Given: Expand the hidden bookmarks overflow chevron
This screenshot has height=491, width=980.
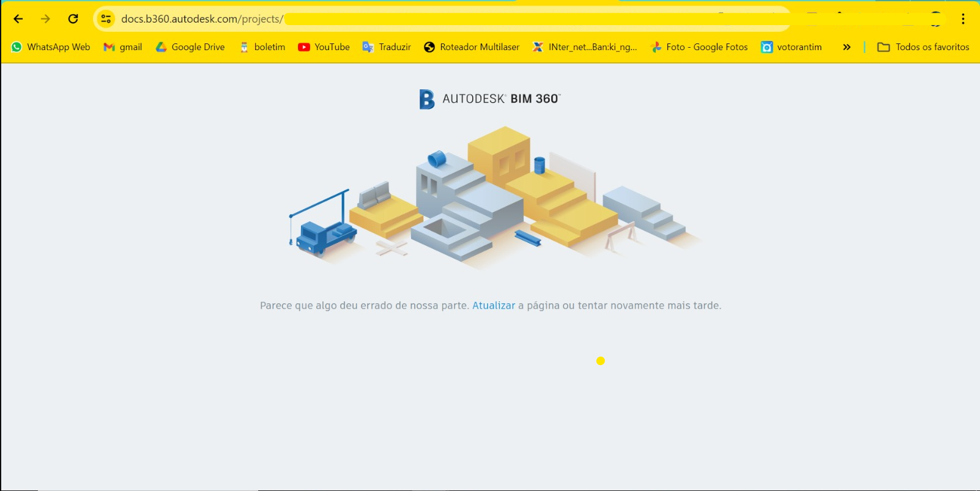Looking at the screenshot, I should pos(847,47).
